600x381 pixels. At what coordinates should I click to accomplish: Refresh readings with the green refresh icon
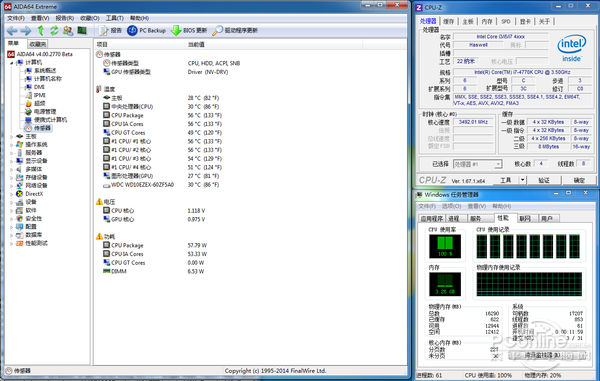[x=54, y=30]
